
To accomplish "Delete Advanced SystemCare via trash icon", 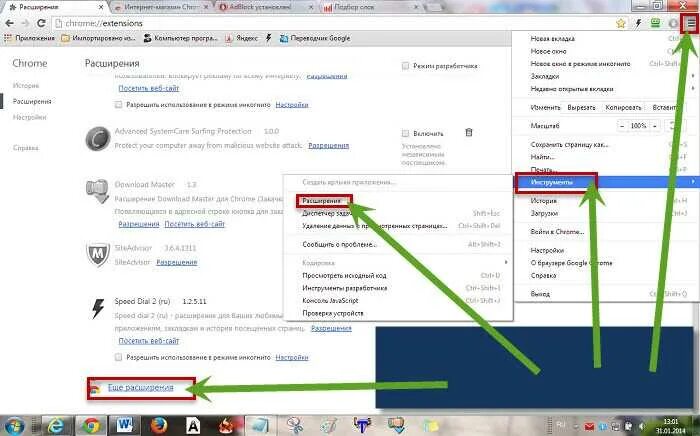I will tap(469, 133).
